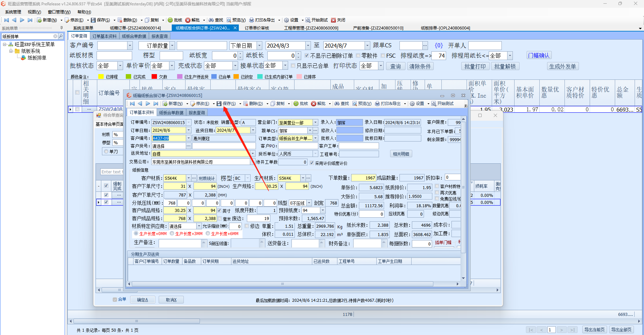Open 线型 dropdown
Screen dimensions: 644x335
point(309,203)
